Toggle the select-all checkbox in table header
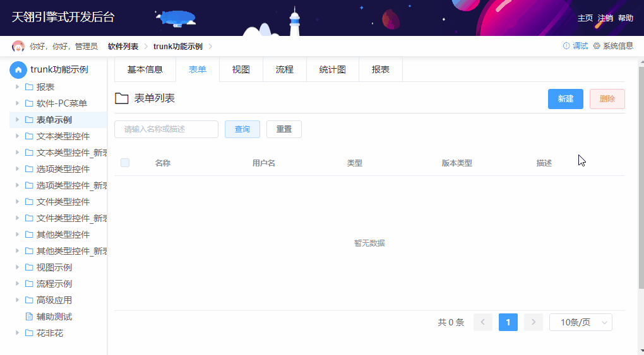Screen dimensions: 644x355 click(x=125, y=163)
